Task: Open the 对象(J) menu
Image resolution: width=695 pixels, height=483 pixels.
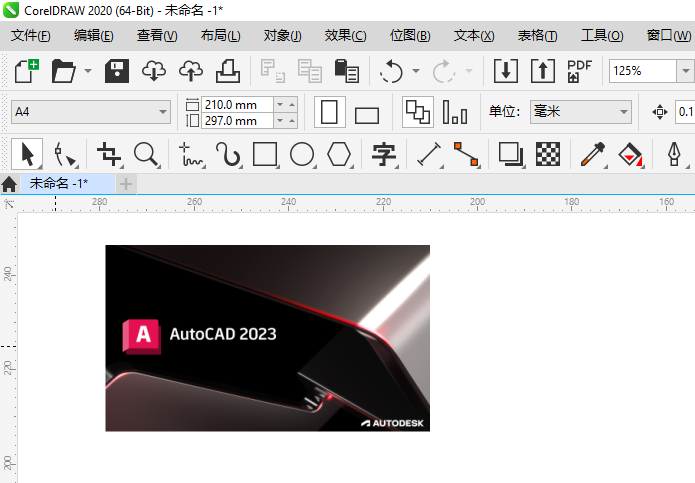Action: [282, 35]
